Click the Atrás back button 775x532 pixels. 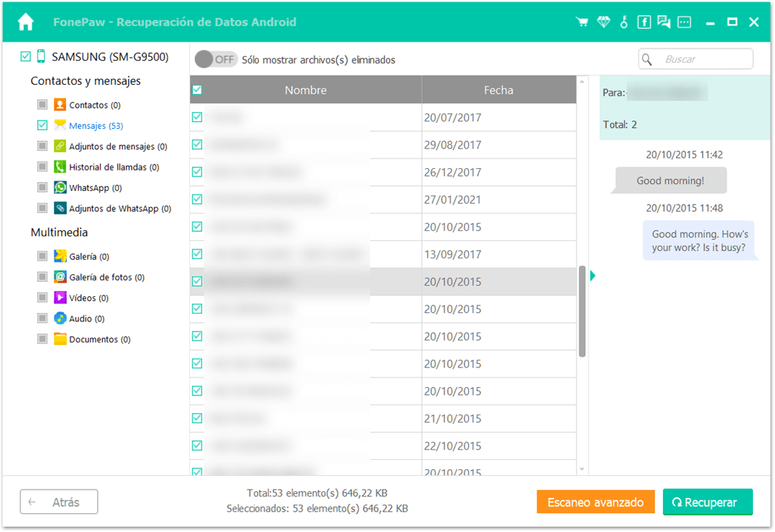pos(59,502)
